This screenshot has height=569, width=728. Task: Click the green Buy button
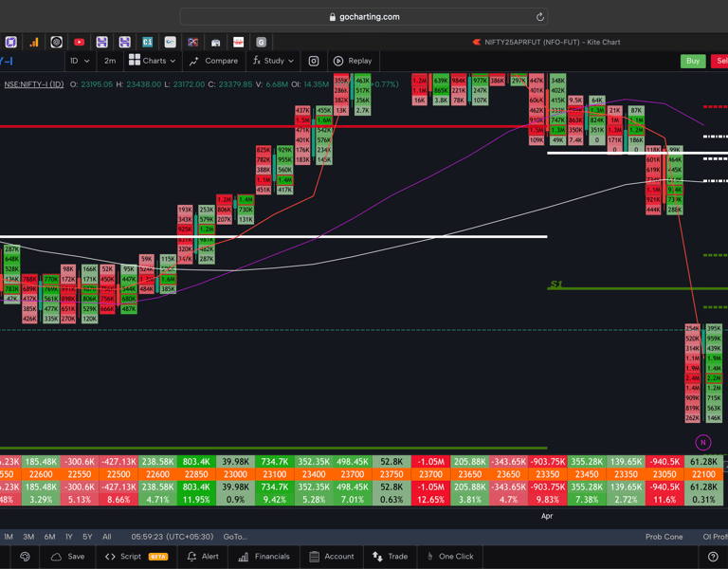(693, 61)
